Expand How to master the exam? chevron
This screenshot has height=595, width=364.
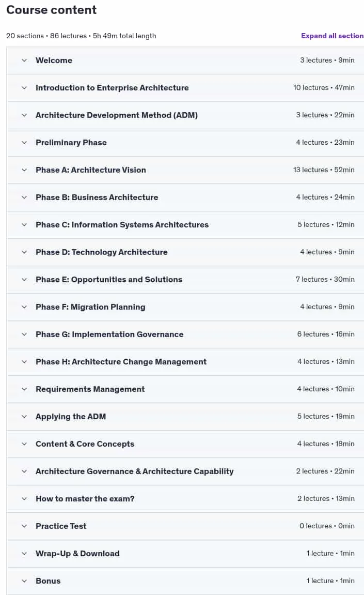click(24, 499)
